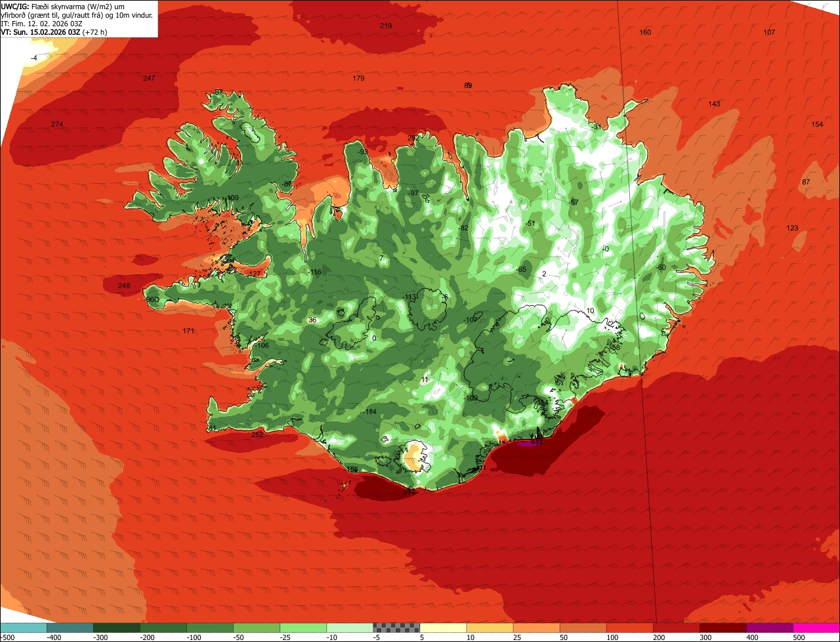840x642 pixels.
Task: Click the map value label '-82'
Action: pyautogui.click(x=463, y=228)
